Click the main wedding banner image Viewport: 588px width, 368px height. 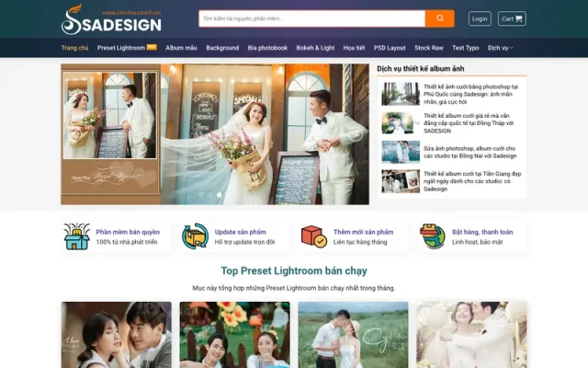215,134
